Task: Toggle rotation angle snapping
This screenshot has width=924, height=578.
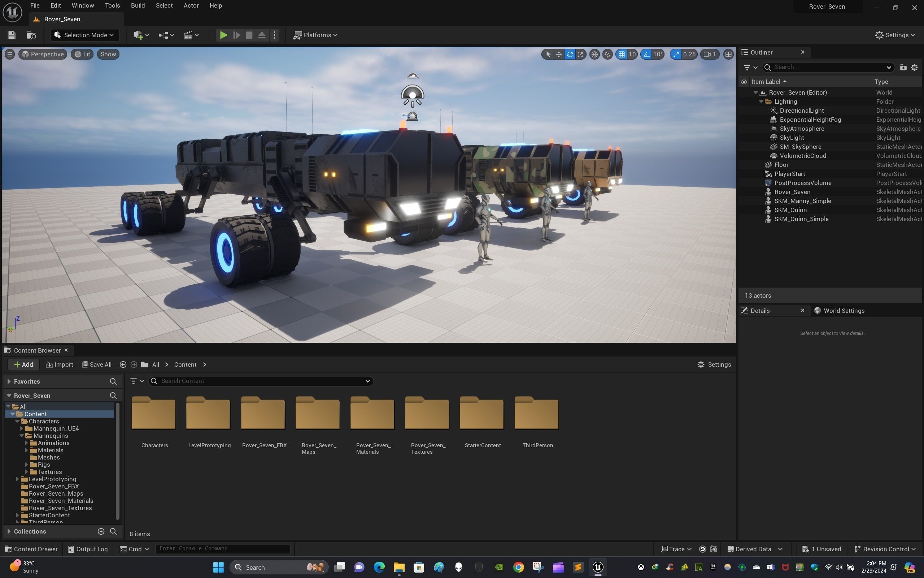Action: [646, 54]
